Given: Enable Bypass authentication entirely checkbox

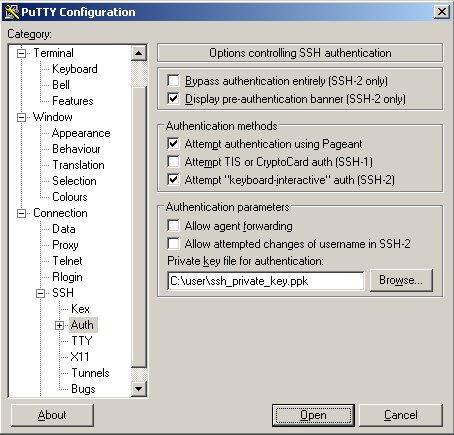Looking at the screenshot, I should (x=173, y=81).
